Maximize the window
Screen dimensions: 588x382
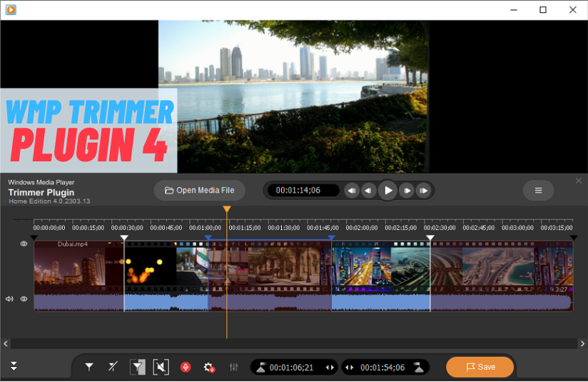click(x=542, y=10)
